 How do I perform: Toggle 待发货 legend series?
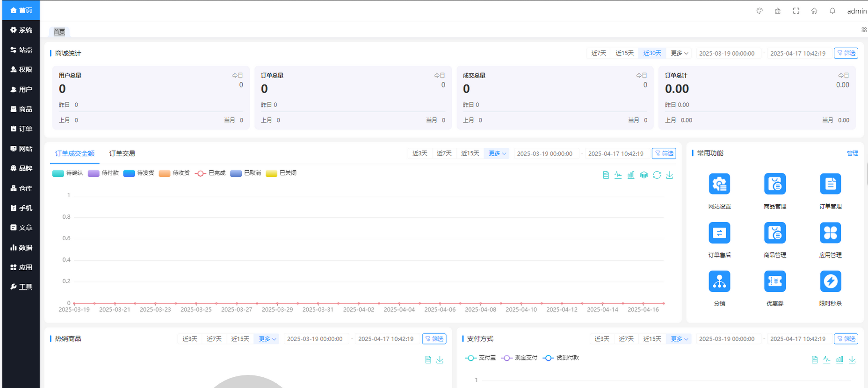coord(139,173)
